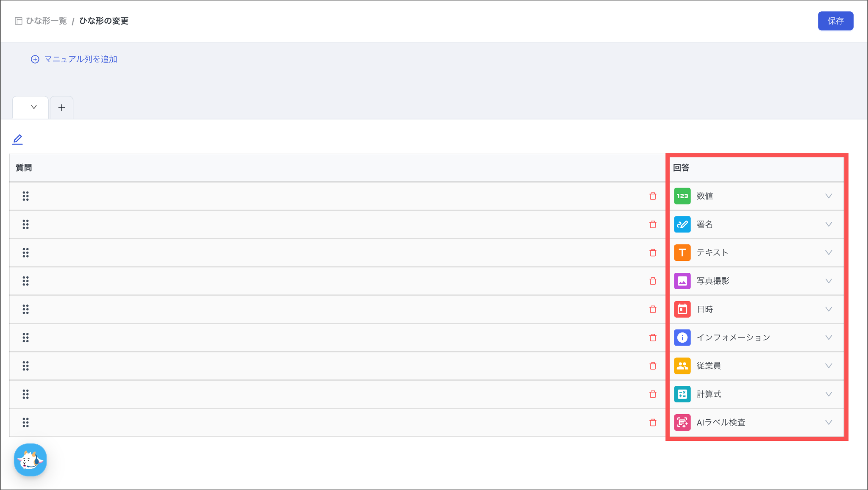
Task: Delete the 数値 question row
Action: [653, 196]
